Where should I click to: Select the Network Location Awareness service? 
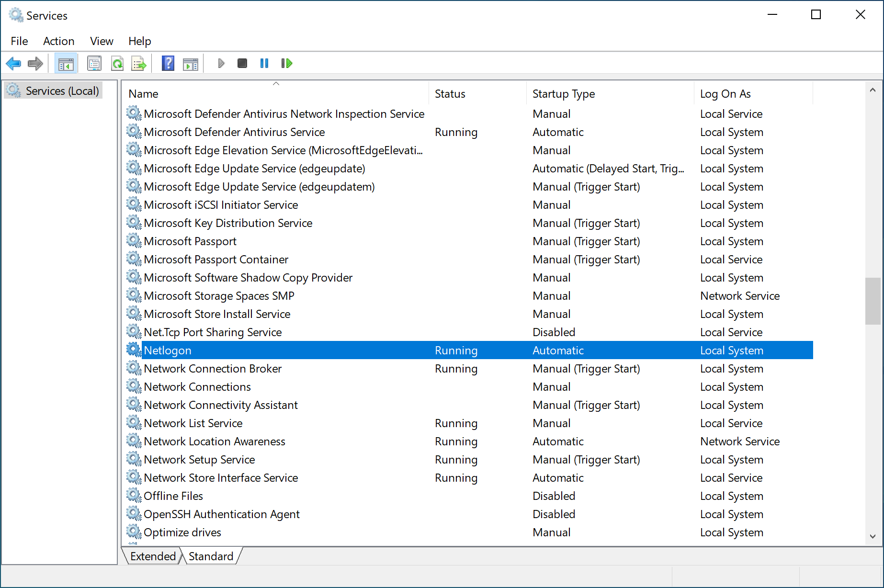pos(214,441)
